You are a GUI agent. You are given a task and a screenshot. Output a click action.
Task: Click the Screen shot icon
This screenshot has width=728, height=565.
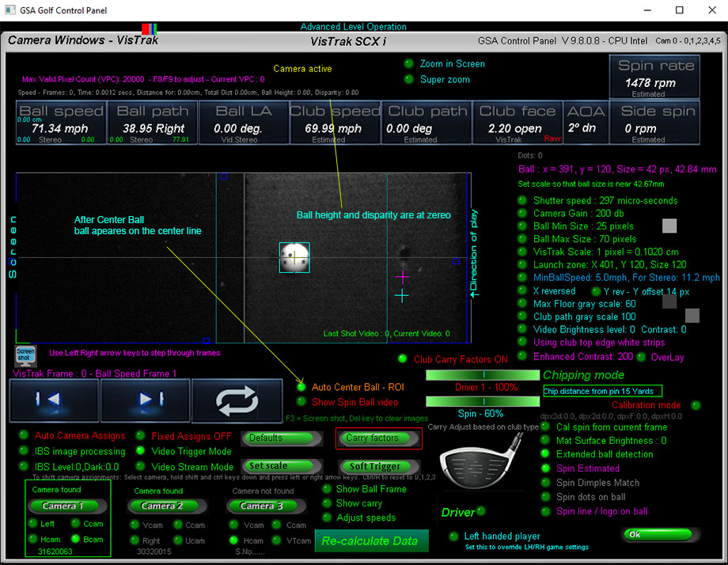(x=25, y=355)
